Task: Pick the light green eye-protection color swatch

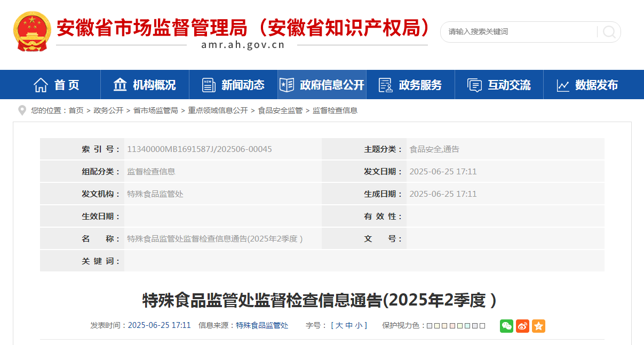Action: pyautogui.click(x=460, y=326)
